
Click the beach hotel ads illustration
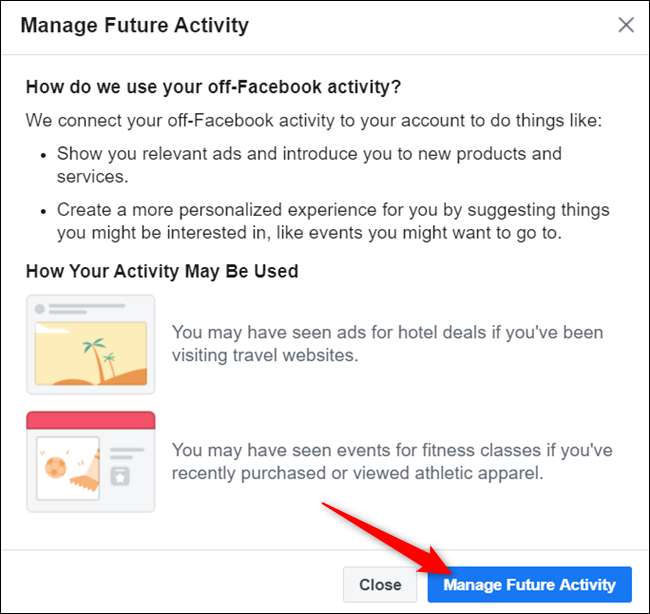pos(90,343)
